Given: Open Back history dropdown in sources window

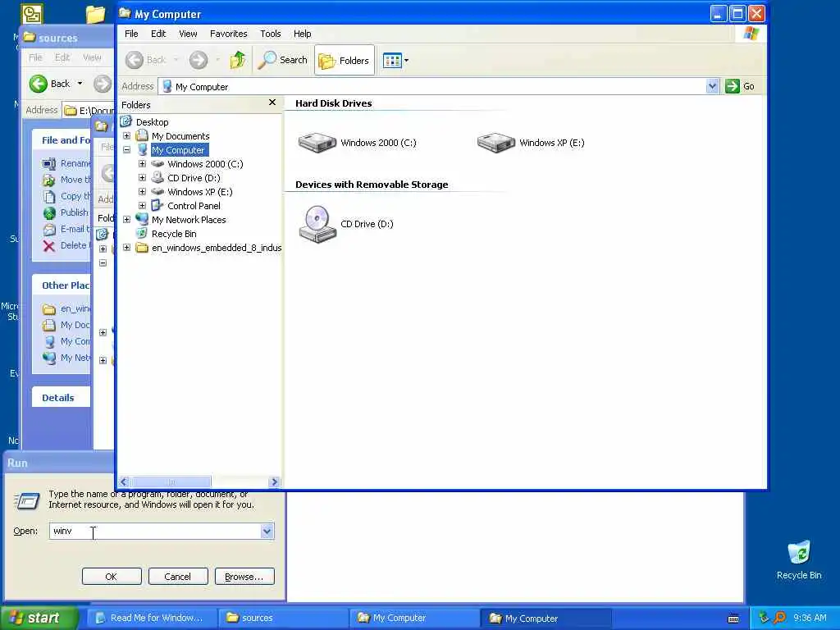Looking at the screenshot, I should coord(80,84).
